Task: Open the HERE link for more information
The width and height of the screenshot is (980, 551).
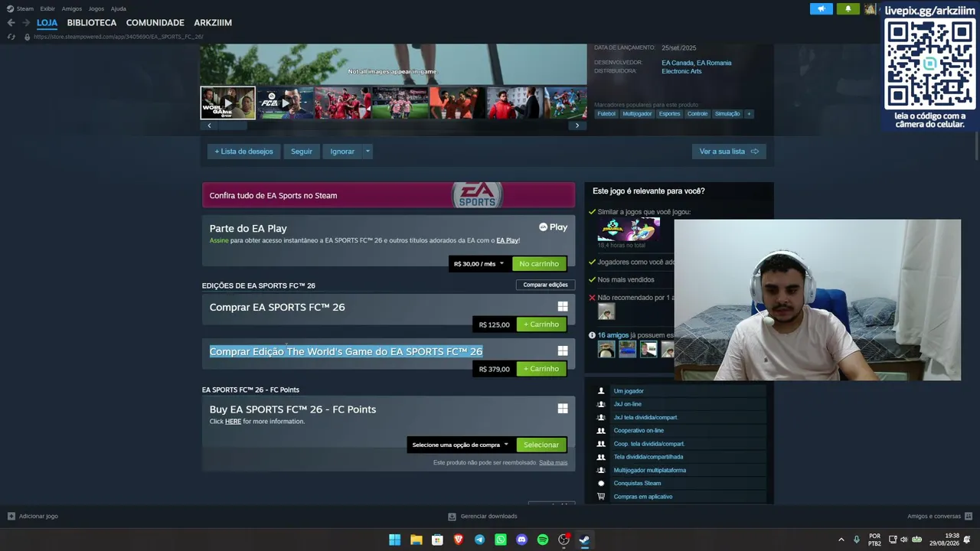Action: point(233,422)
